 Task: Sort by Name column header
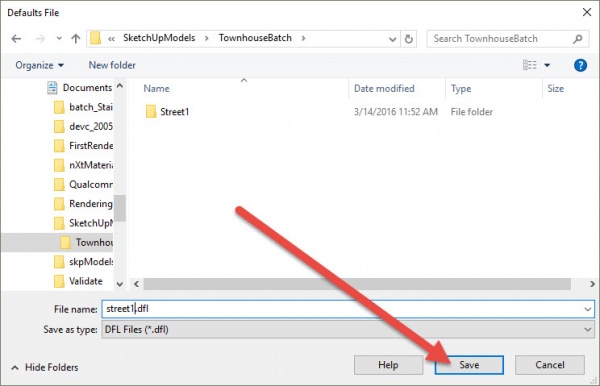156,89
